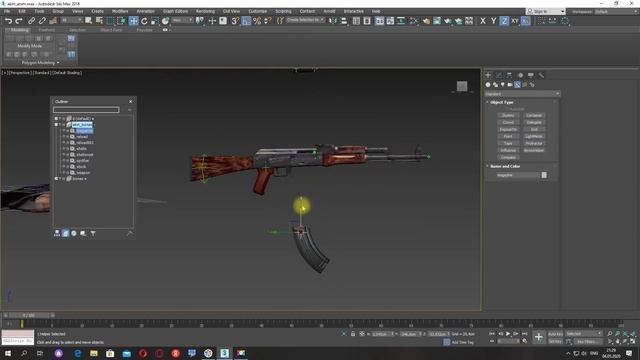Activate the Select and Move tool

point(133,21)
